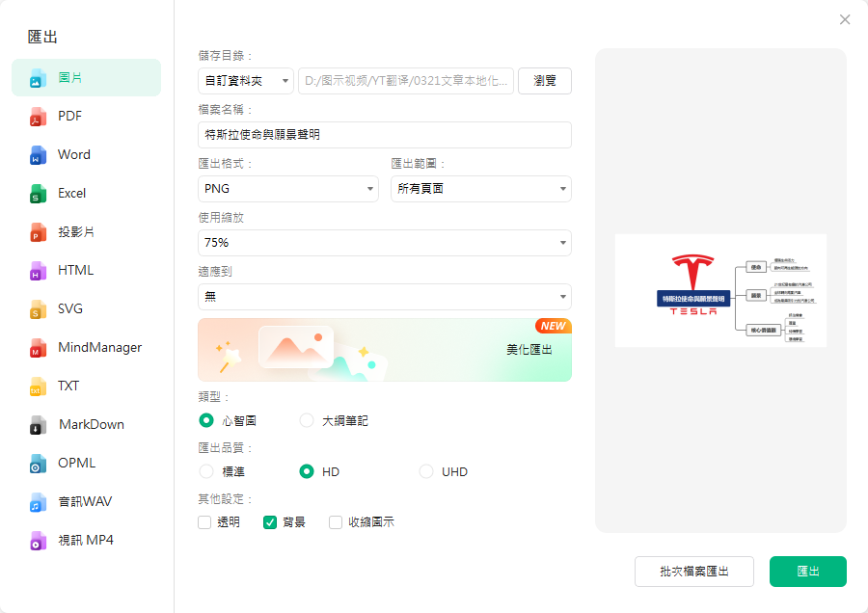Click the 檔案名稱 filename input field

[384, 134]
